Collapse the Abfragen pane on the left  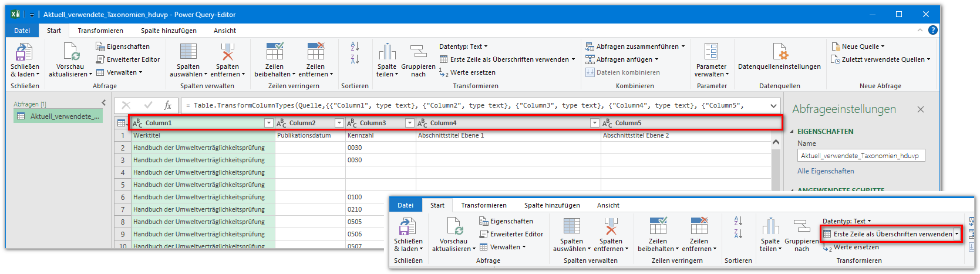(x=104, y=103)
